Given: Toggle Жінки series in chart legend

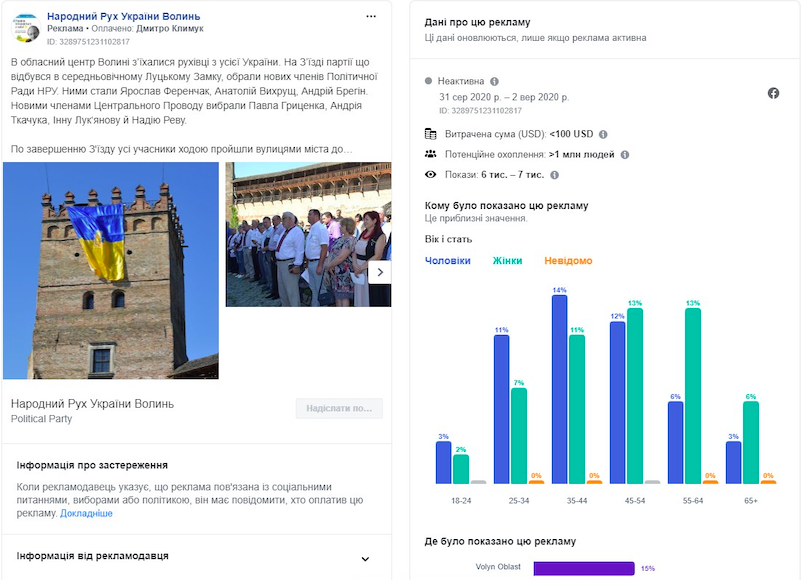Looking at the screenshot, I should point(507,261).
